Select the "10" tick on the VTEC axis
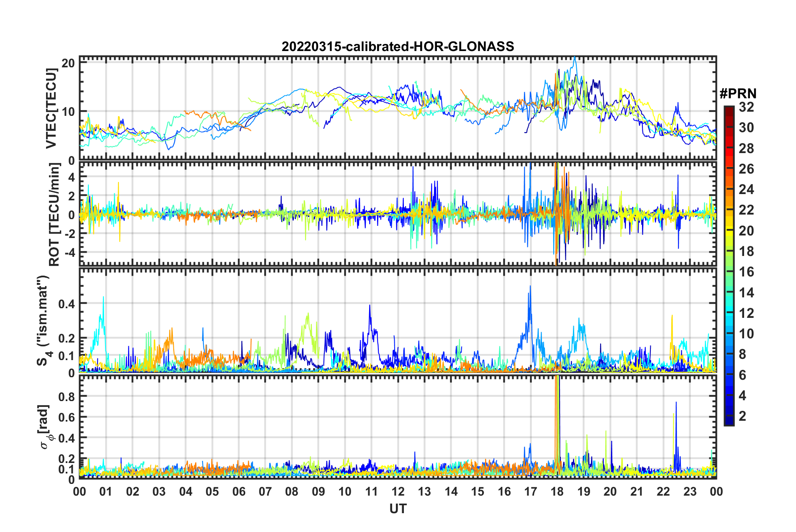This screenshot has height=532, width=796. point(69,112)
